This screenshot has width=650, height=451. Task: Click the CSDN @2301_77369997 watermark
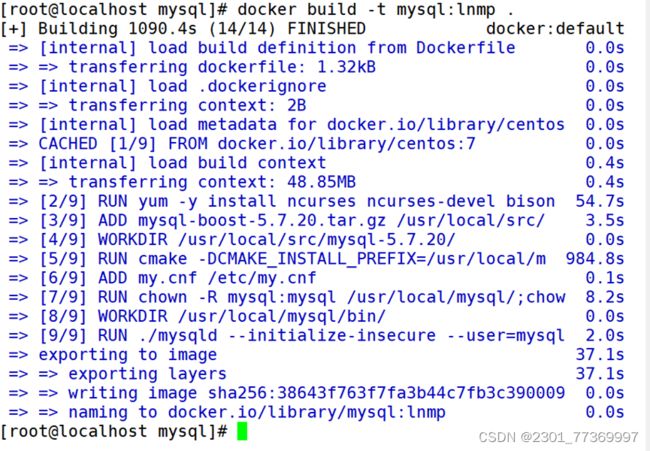558,437
